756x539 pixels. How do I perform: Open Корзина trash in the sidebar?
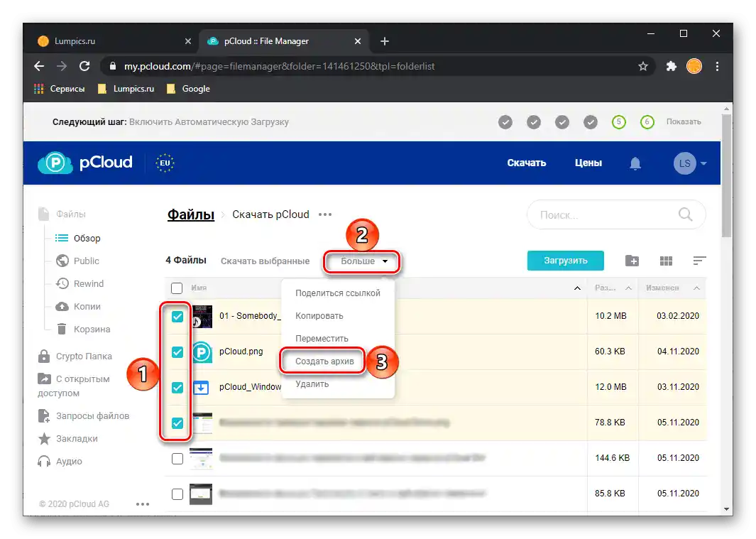click(x=83, y=329)
